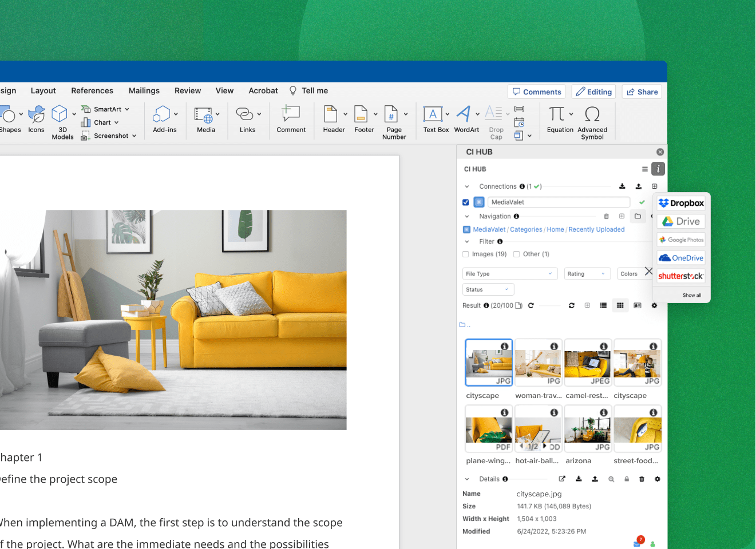Click the info icon beside the hamburger menu
Image resolution: width=756 pixels, height=549 pixels.
click(x=658, y=169)
